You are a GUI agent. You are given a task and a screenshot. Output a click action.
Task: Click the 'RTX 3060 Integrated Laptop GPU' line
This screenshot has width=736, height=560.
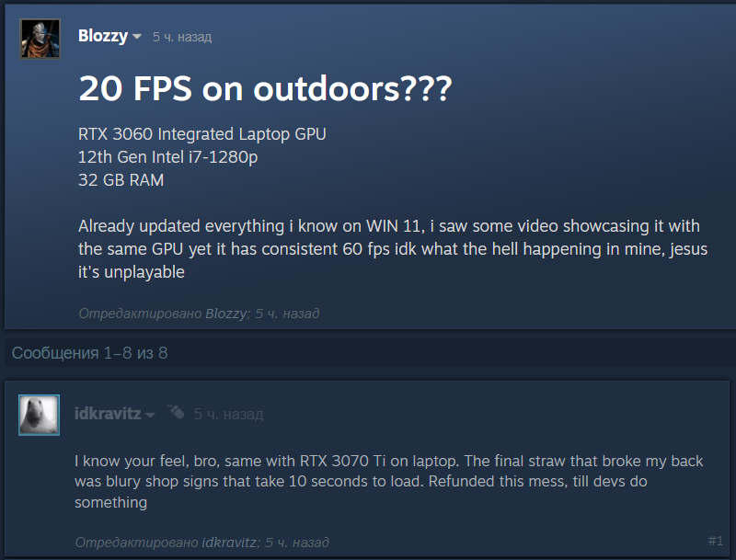coord(201,134)
